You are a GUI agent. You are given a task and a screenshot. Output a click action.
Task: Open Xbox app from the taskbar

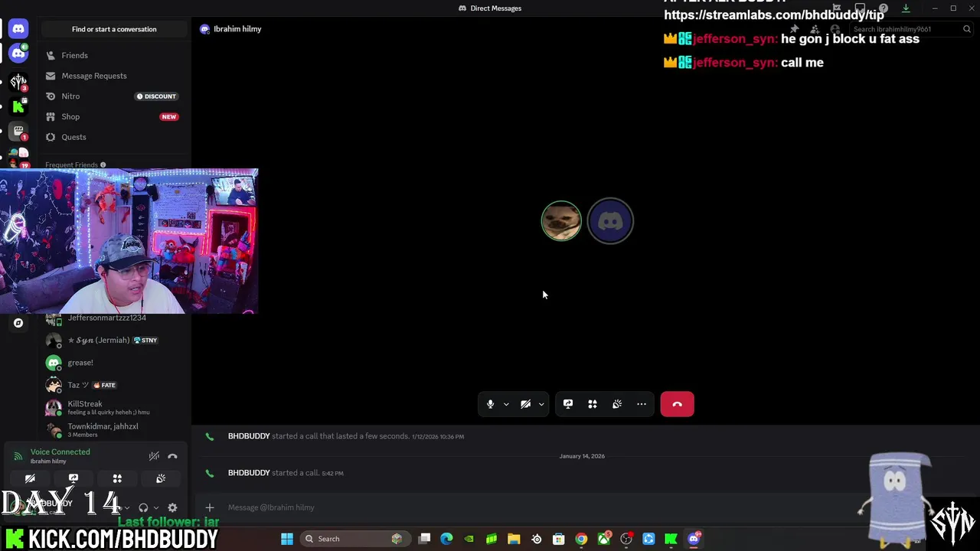point(604,539)
